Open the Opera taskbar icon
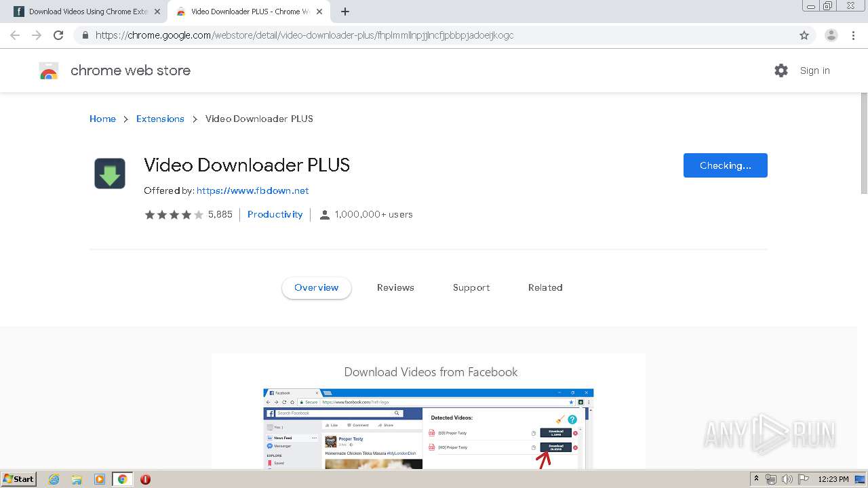 (x=145, y=479)
